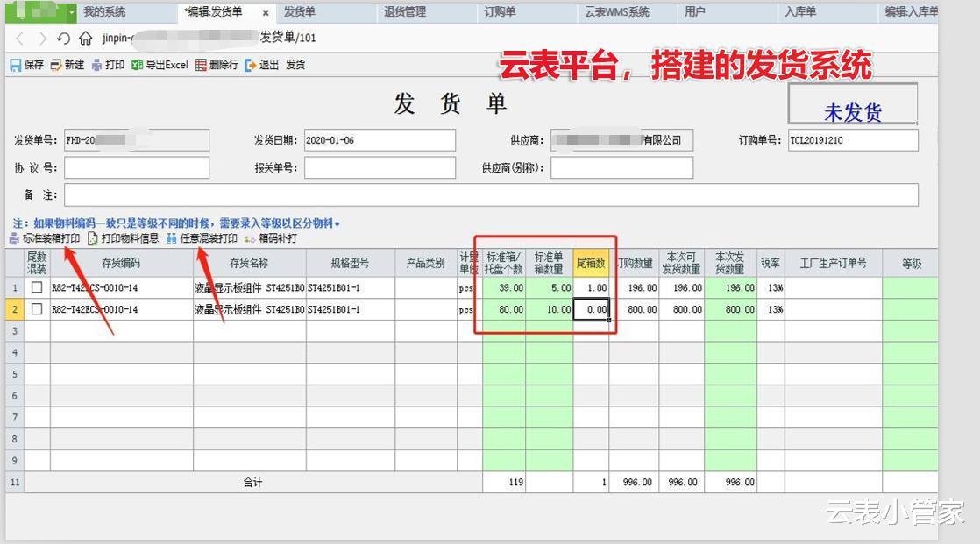Image resolution: width=980 pixels, height=544 pixels.
Task: Export the form via 导出Excel
Action: pyautogui.click(x=160, y=65)
